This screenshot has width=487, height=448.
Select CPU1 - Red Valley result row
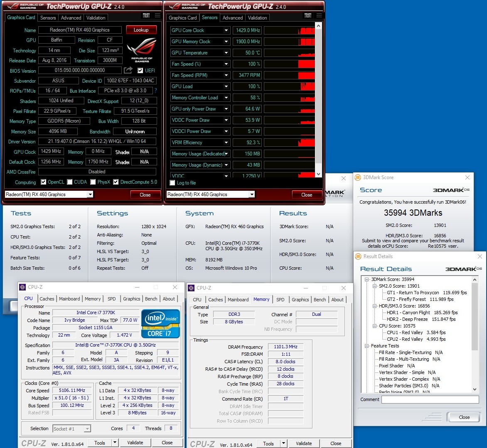click(416, 332)
